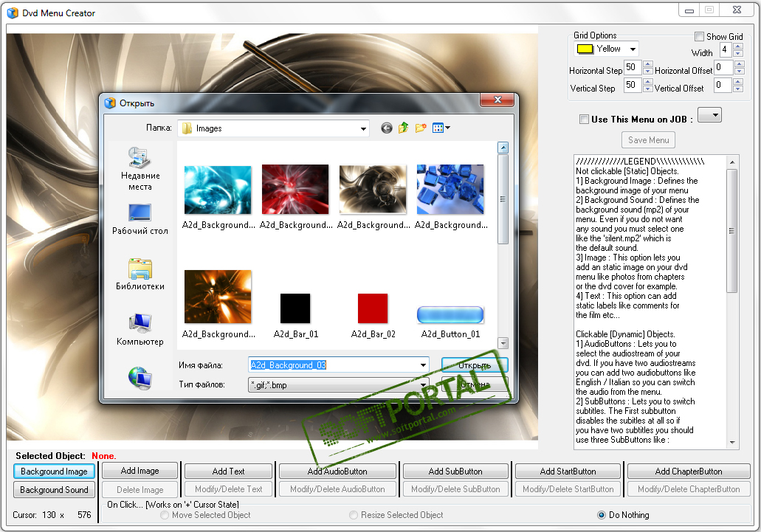This screenshot has height=532, width=761.
Task: Check Use This Menu on JOB
Action: (585, 120)
